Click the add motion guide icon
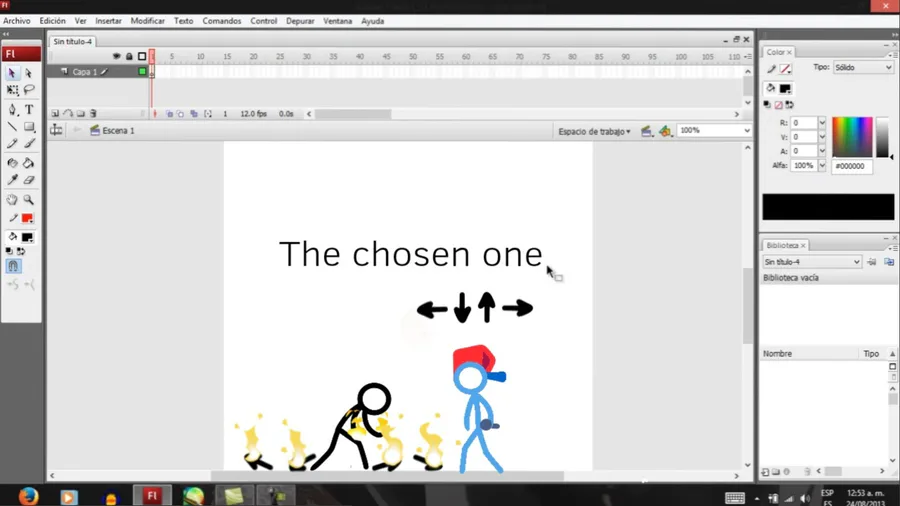Viewport: 900px width, 506px height. (68, 114)
